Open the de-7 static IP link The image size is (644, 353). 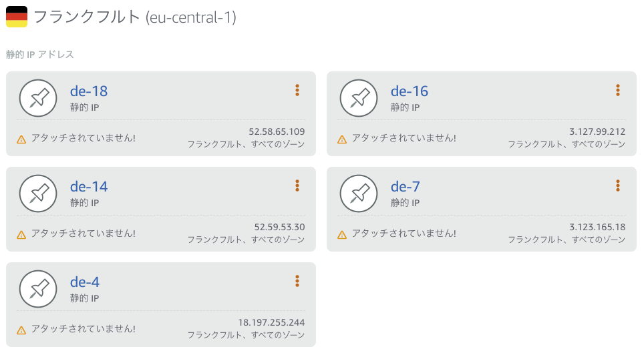[405, 187]
